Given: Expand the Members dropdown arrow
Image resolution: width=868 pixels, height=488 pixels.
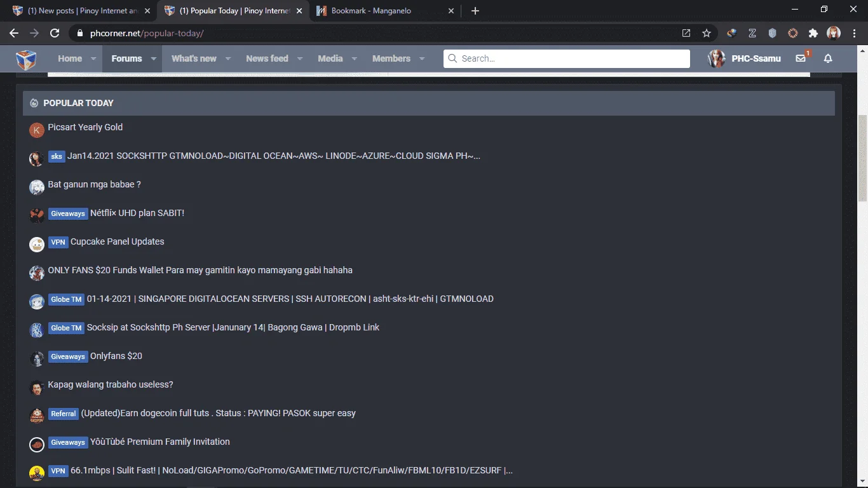Looking at the screenshot, I should [x=421, y=58].
